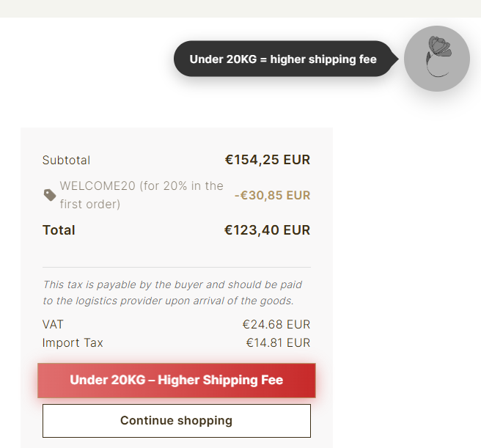Viewport: 481px width, 448px height.
Task: Click the "first order)" line of the coupon description
Action: click(90, 204)
